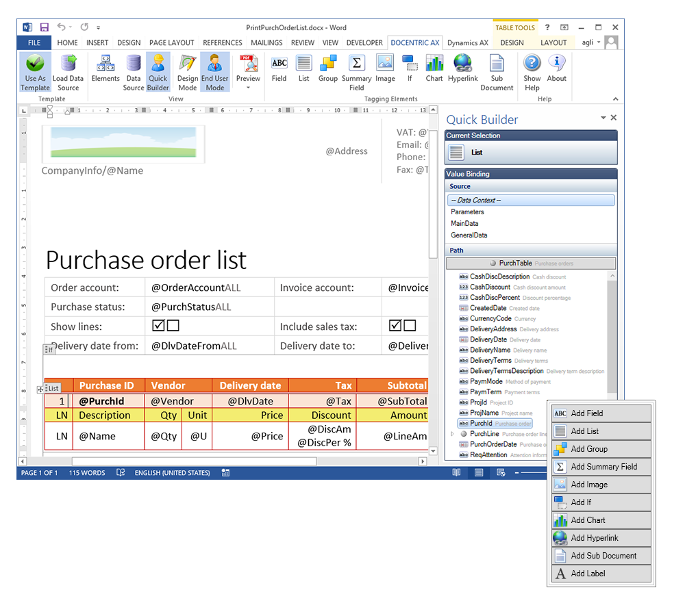
Task: Undo the last action in title bar
Action: tap(61, 27)
